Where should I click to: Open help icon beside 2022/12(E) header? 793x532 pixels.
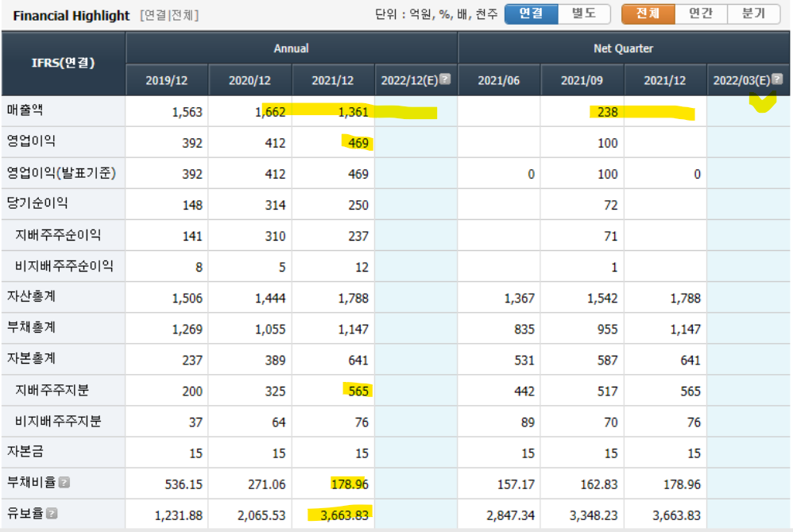pyautogui.click(x=445, y=79)
